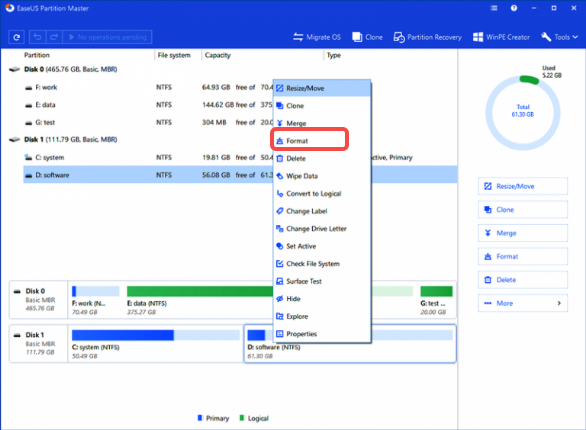Click the refresh icon in toolbar

pos(16,37)
